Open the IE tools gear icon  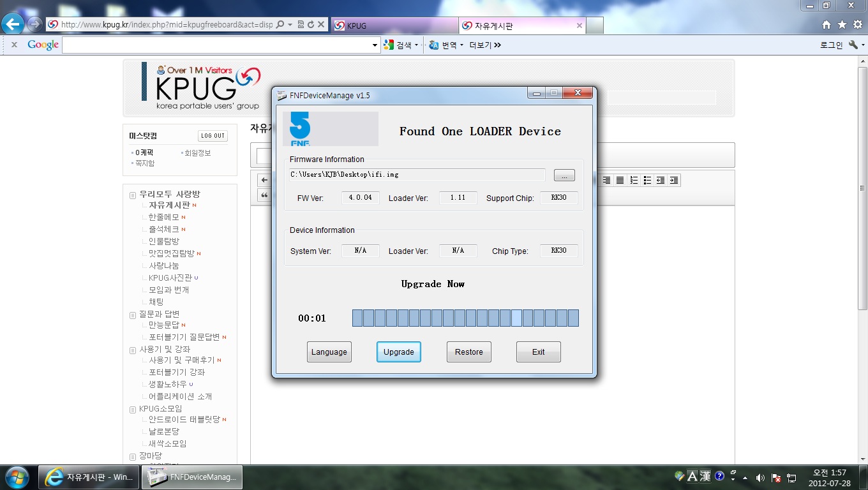(857, 25)
